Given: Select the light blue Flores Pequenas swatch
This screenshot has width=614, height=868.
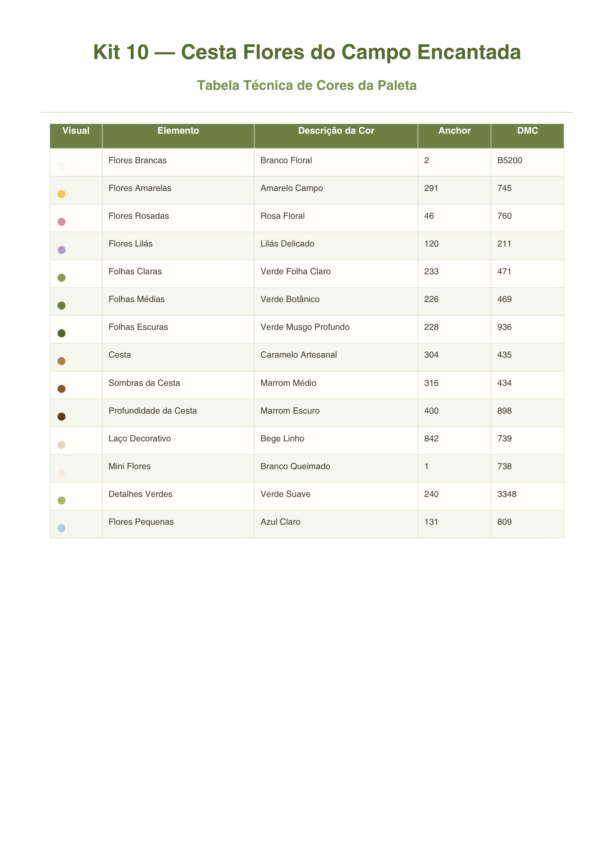Looking at the screenshot, I should point(62,528).
